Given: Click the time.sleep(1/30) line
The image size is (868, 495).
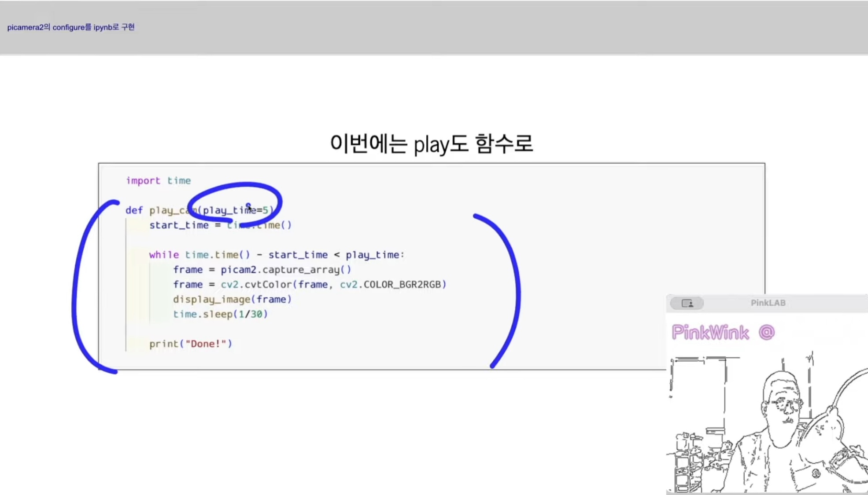Looking at the screenshot, I should [x=220, y=314].
